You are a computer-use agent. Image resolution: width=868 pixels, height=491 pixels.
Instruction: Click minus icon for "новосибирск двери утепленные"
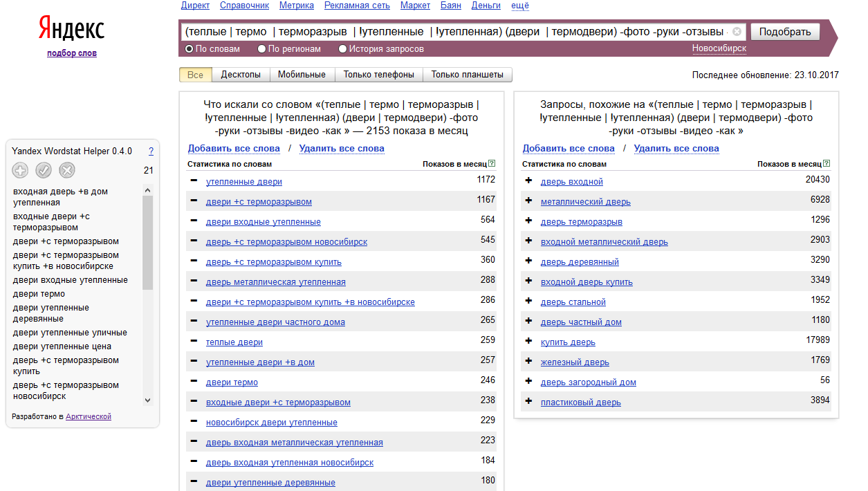[194, 422]
